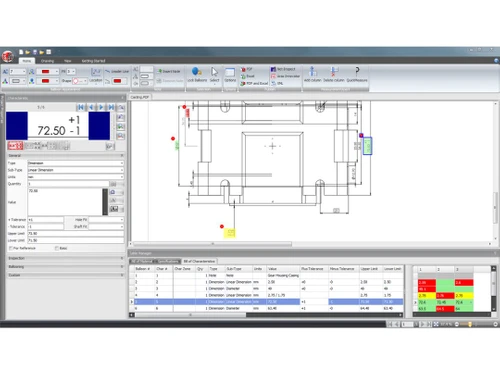Image resolution: width=500 pixels, height=375 pixels.
Task: Click the yellow highlighted balloon on drawing
Action: point(230,233)
